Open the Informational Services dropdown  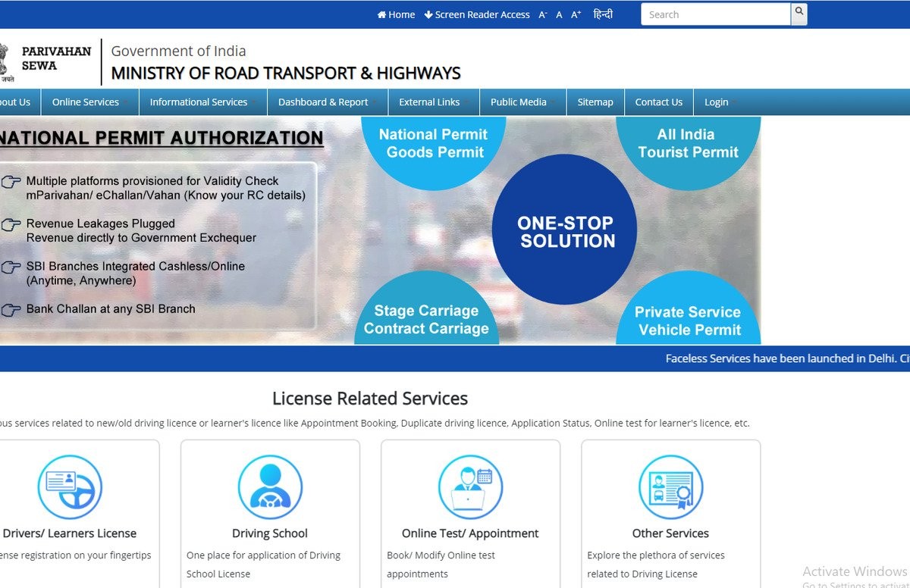199,102
